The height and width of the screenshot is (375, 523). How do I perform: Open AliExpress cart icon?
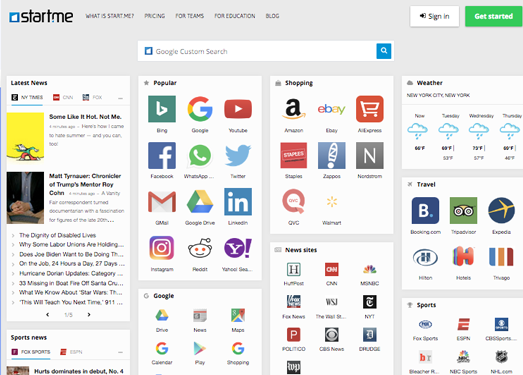(370, 109)
